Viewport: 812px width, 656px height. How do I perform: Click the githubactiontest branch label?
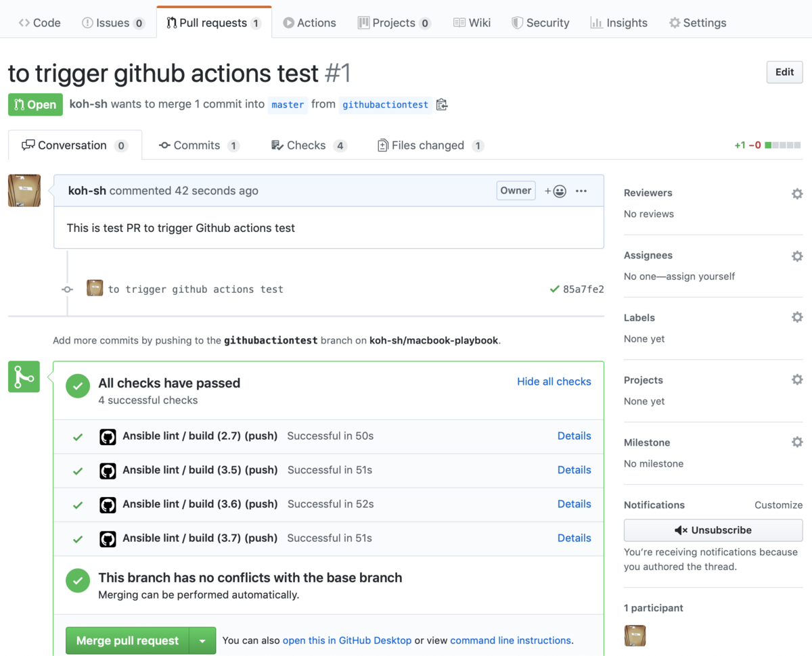click(385, 105)
